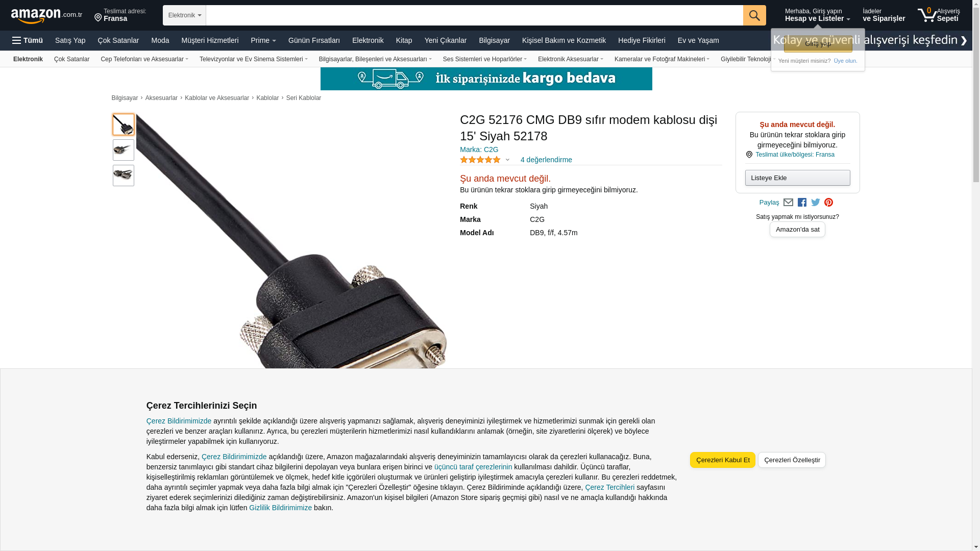Expand Televizyonlar ve Ev Sinema Sistemleri menu
This screenshot has width=980, height=551.
point(254,59)
